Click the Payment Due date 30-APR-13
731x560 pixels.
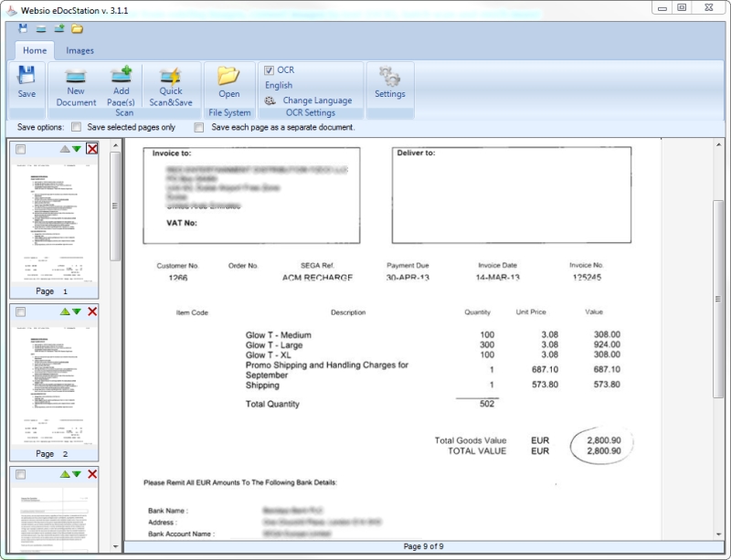click(x=408, y=278)
